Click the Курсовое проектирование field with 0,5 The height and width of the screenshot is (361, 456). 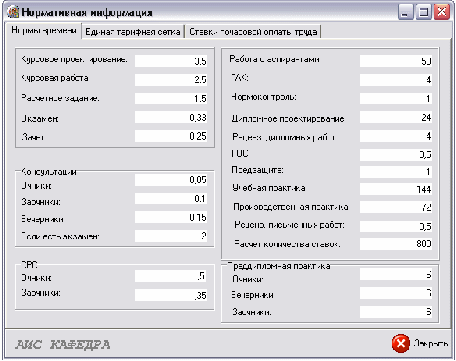point(171,61)
